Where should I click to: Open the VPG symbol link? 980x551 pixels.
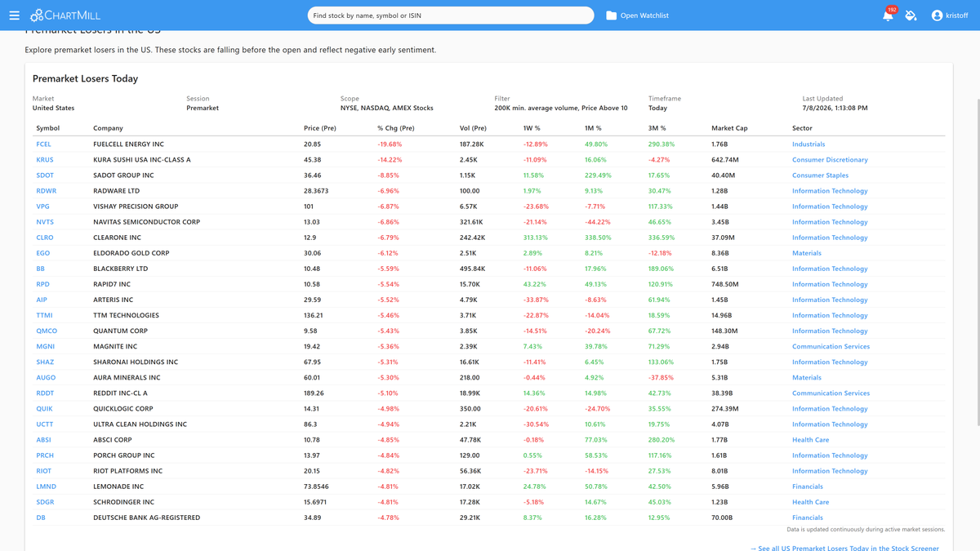tap(43, 207)
